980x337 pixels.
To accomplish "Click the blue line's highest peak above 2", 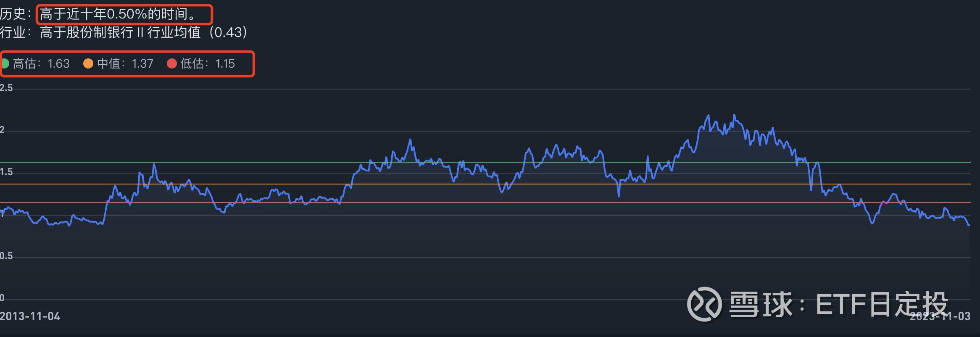I will (734, 115).
